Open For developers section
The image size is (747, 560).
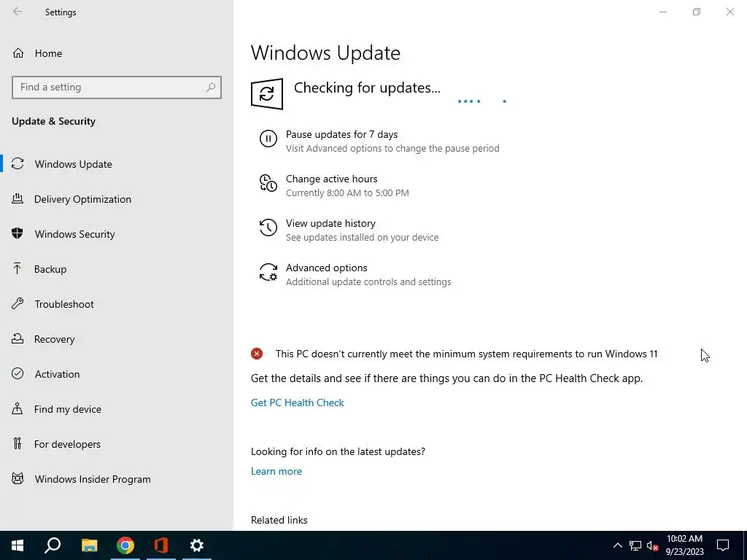pyautogui.click(x=117, y=444)
